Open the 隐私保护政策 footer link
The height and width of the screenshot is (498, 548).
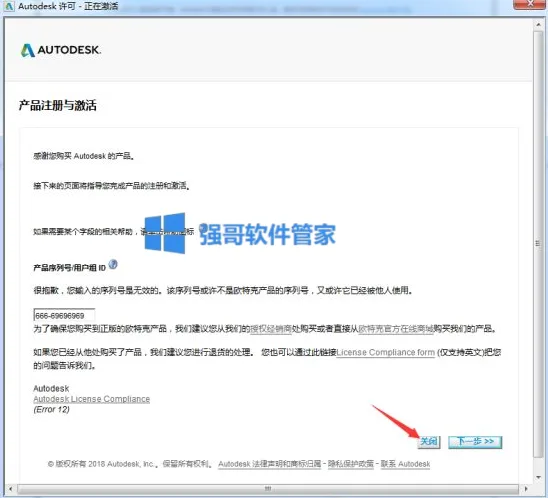tap(351, 464)
